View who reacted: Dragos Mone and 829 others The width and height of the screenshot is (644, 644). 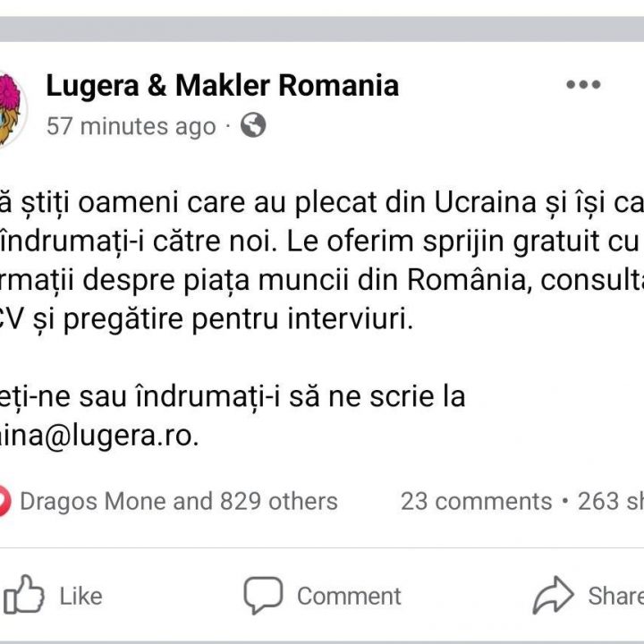pyautogui.click(x=178, y=502)
